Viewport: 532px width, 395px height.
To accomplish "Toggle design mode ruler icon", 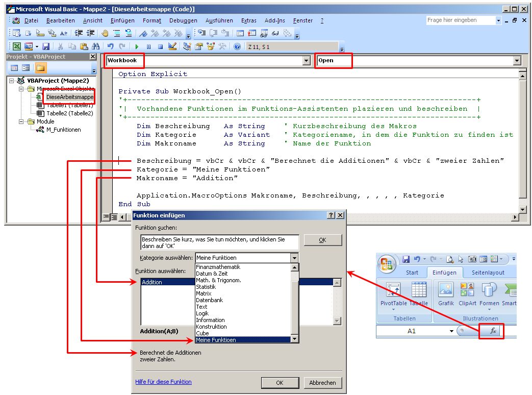I will click(x=172, y=46).
